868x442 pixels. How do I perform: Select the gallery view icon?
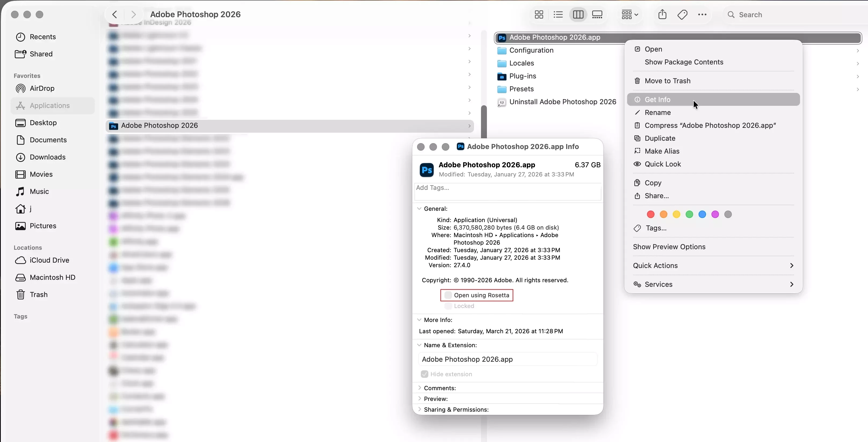pos(597,15)
